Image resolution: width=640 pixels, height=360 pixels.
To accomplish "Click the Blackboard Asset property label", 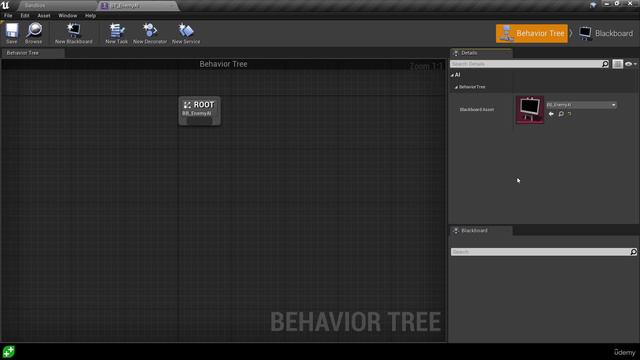I will coord(477,110).
